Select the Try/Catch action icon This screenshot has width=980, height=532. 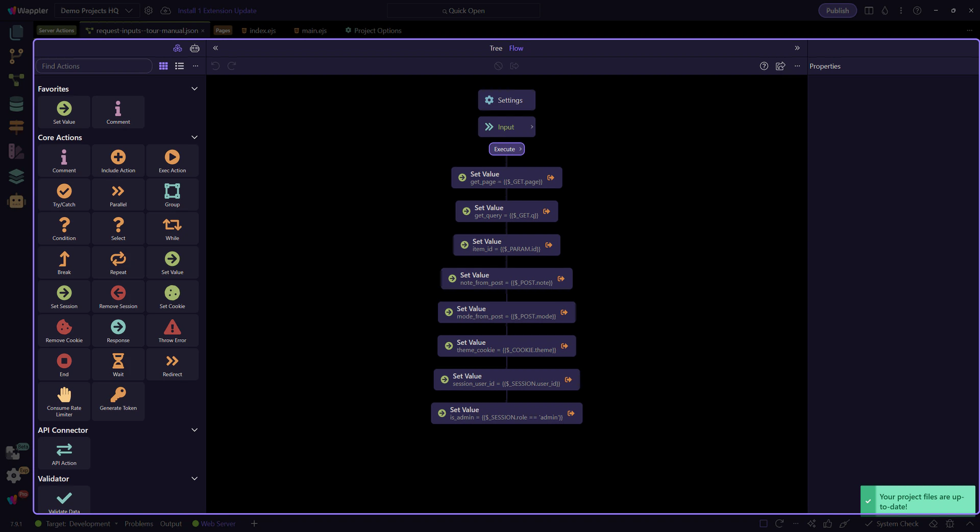(x=64, y=194)
